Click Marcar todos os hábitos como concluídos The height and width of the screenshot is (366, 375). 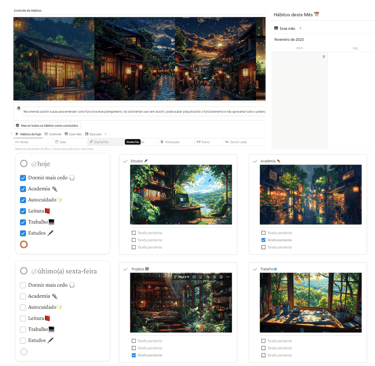coord(47,126)
